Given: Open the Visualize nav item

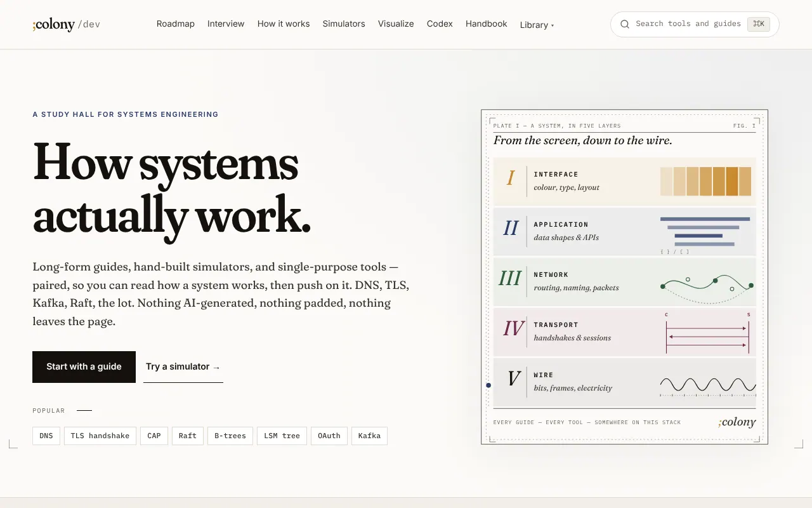Looking at the screenshot, I should coord(396,24).
